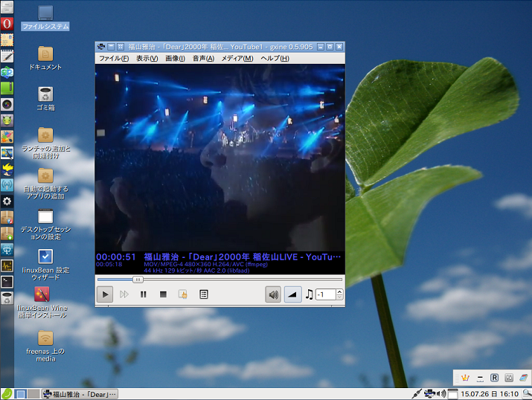This screenshot has width=532, height=400.
Task: Open the image viewer with pen in dock
Action: click(x=7, y=153)
